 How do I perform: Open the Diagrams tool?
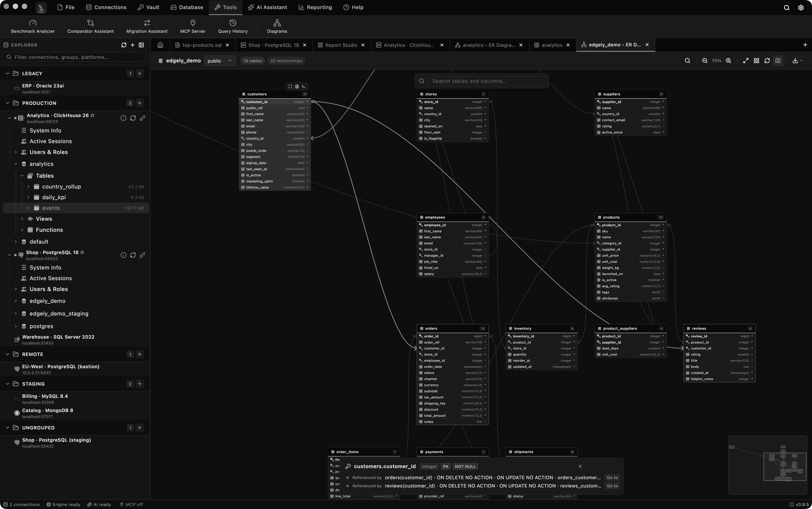click(277, 27)
